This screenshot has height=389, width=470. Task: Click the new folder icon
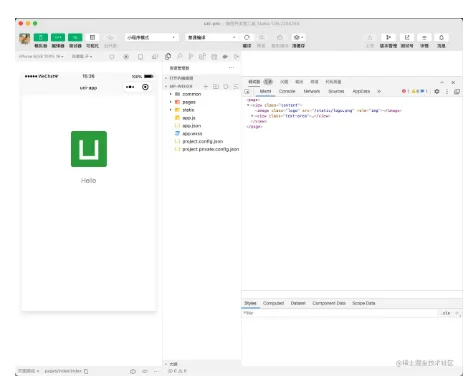[216, 86]
